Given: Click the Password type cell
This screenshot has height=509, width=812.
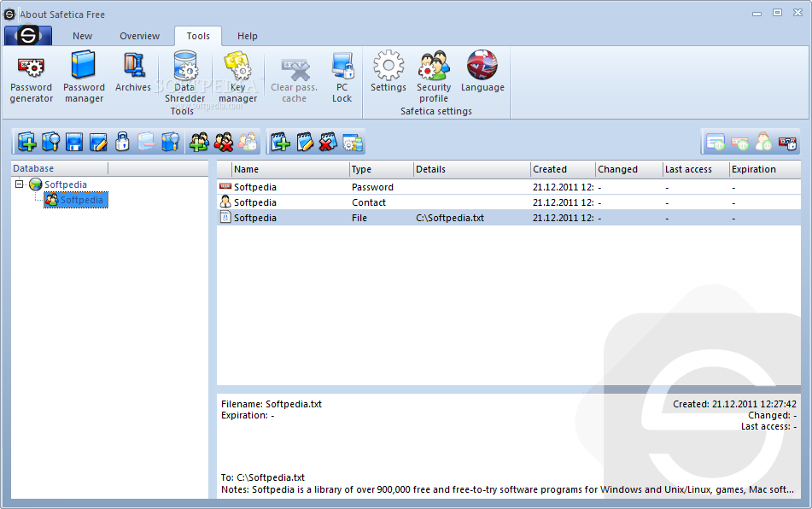Looking at the screenshot, I should point(372,187).
